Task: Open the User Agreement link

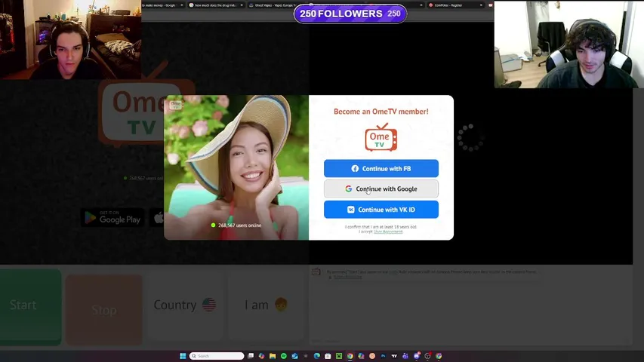Action: tap(388, 232)
